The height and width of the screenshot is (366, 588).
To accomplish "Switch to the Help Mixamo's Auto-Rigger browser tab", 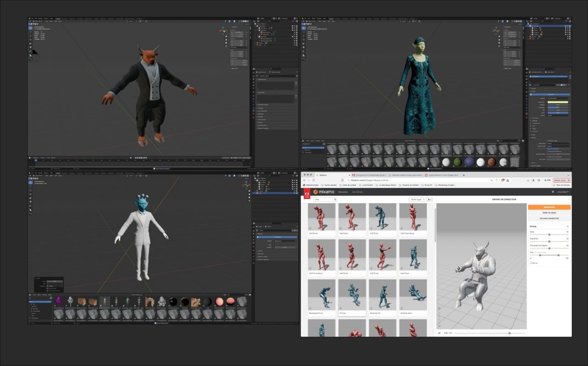I will coord(442,175).
